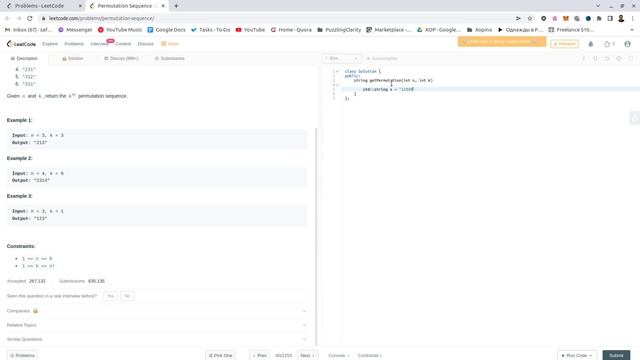Open the Problems list button
Screen dimensions: 640x360
pyautogui.click(x=22, y=356)
